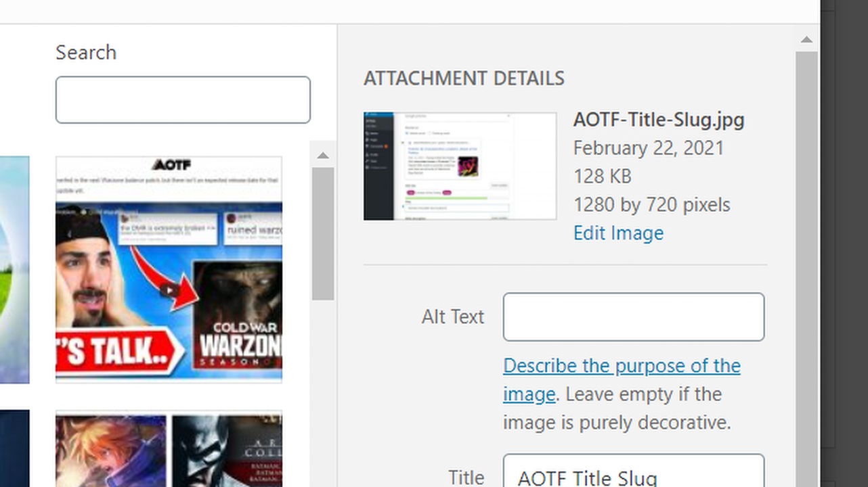Viewport: 868px width, 487px height.
Task: Click the Attachment Details heading
Action: point(464,78)
